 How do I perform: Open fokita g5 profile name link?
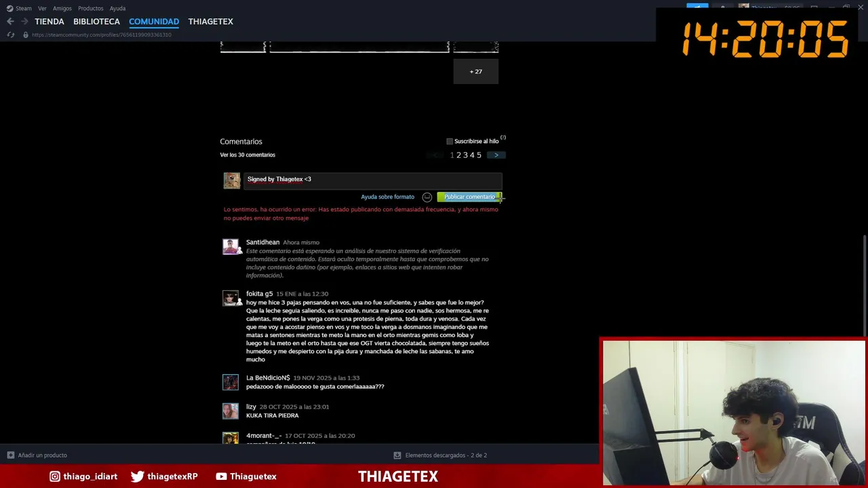click(259, 294)
